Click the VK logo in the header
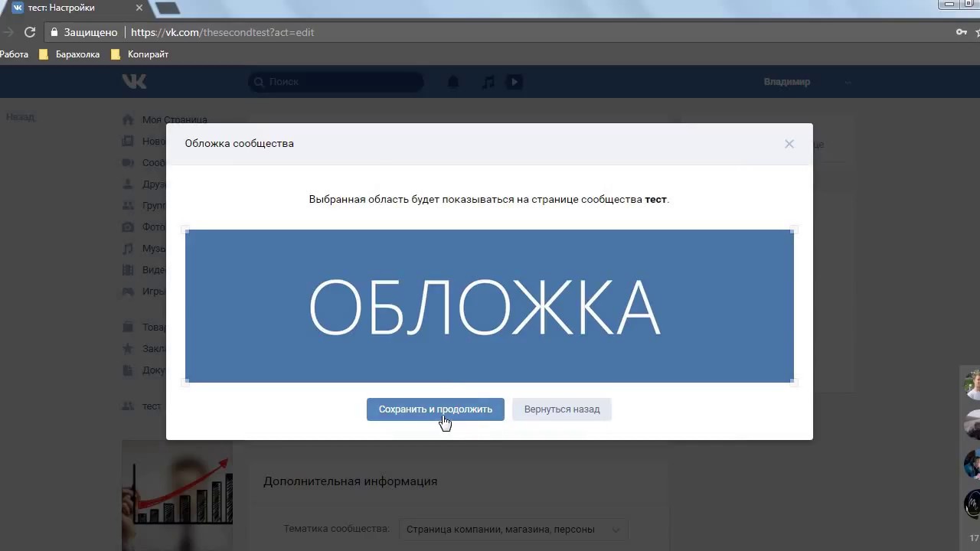The height and width of the screenshot is (551, 980). (x=134, y=82)
